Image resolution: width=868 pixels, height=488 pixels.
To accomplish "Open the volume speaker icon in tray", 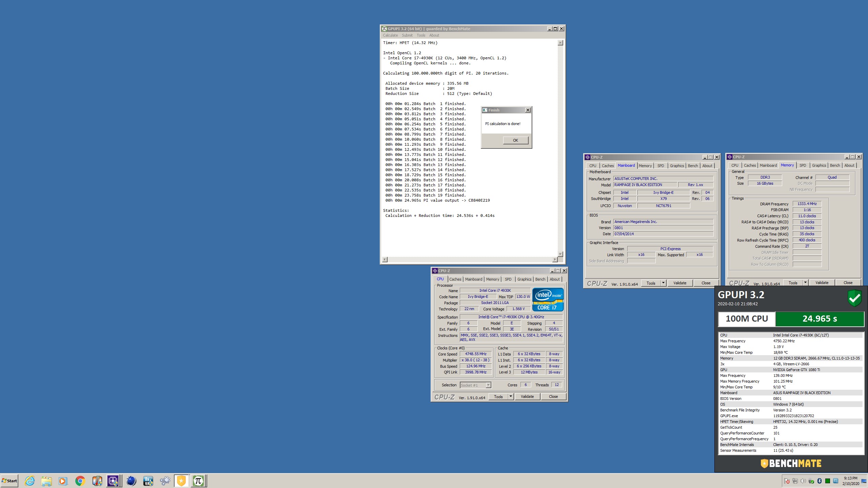I will click(803, 481).
